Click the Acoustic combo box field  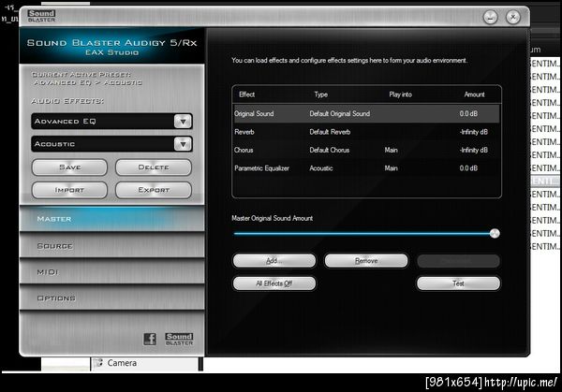tap(111, 144)
